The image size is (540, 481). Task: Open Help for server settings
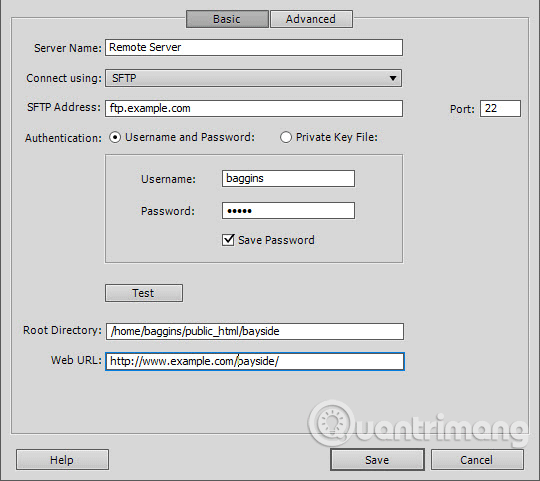pyautogui.click(x=62, y=460)
